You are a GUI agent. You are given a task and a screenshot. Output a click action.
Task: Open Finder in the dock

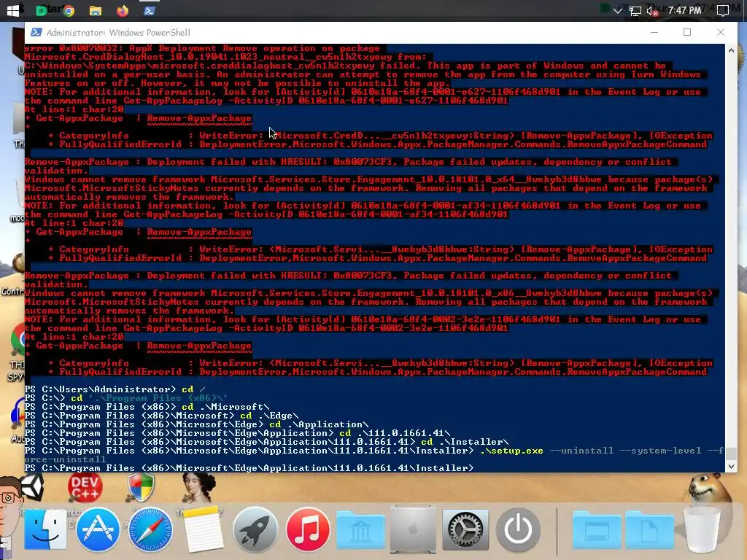tap(45, 529)
